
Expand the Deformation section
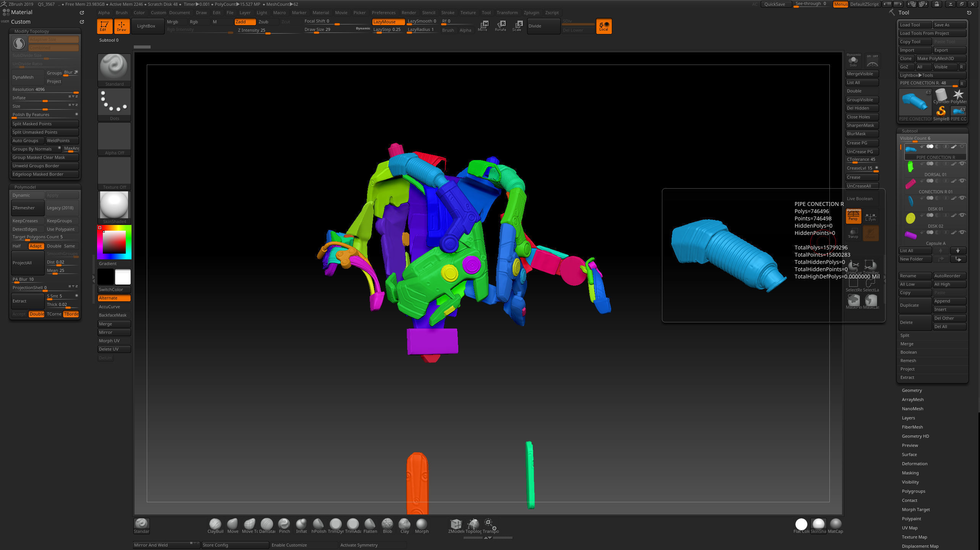click(x=914, y=464)
